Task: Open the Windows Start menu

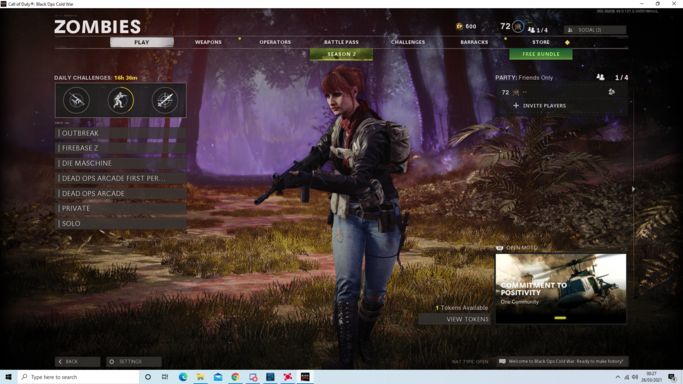Action: pyautogui.click(x=8, y=377)
